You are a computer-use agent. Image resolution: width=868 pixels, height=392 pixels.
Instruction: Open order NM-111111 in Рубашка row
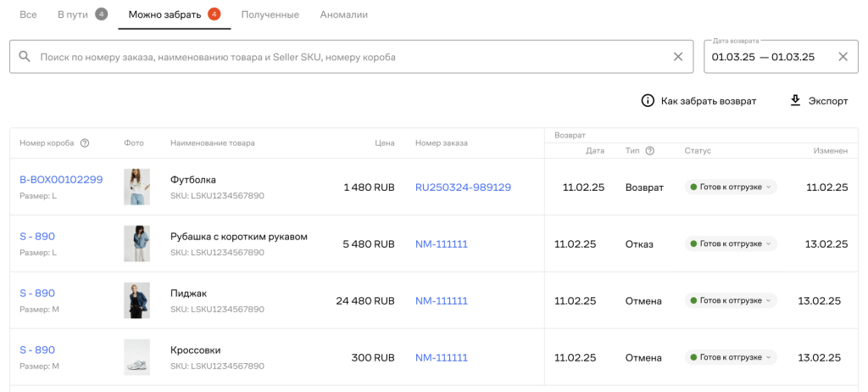(441, 244)
